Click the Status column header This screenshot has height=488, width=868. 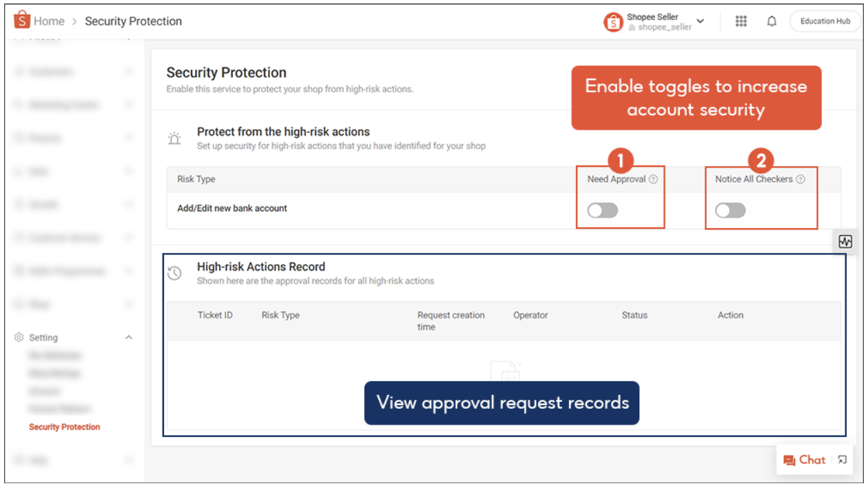coord(634,315)
